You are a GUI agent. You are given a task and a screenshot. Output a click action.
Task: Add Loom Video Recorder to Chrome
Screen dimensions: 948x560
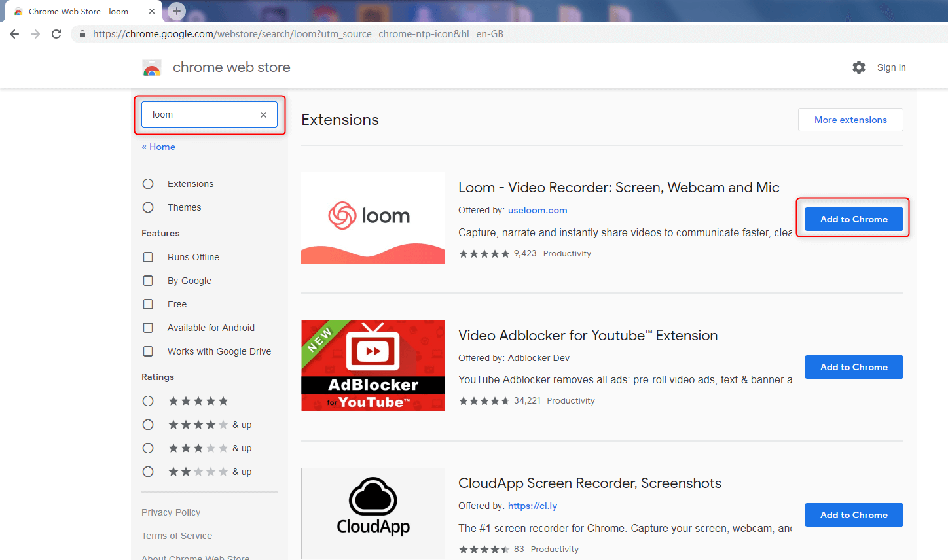click(x=854, y=219)
